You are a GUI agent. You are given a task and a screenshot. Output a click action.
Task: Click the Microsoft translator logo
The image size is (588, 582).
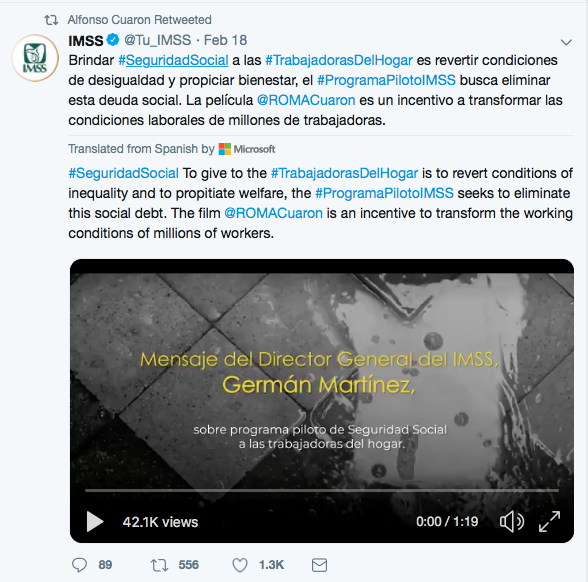click(247, 149)
